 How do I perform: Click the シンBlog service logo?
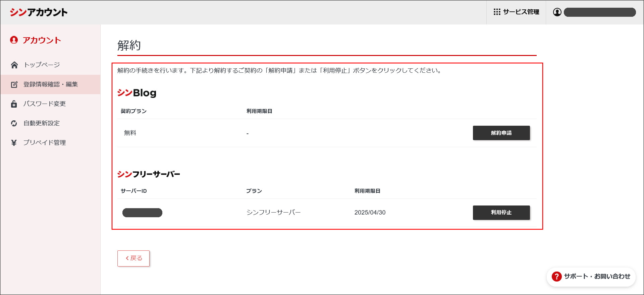[137, 93]
